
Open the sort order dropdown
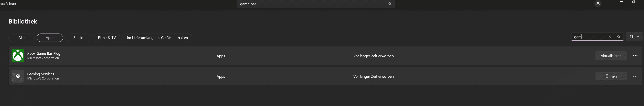634,37
